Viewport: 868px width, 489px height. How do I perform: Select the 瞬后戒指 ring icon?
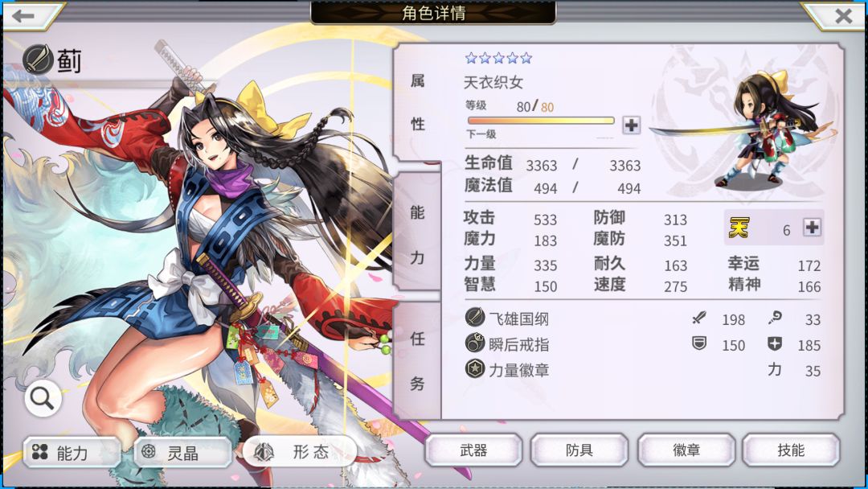[475, 343]
